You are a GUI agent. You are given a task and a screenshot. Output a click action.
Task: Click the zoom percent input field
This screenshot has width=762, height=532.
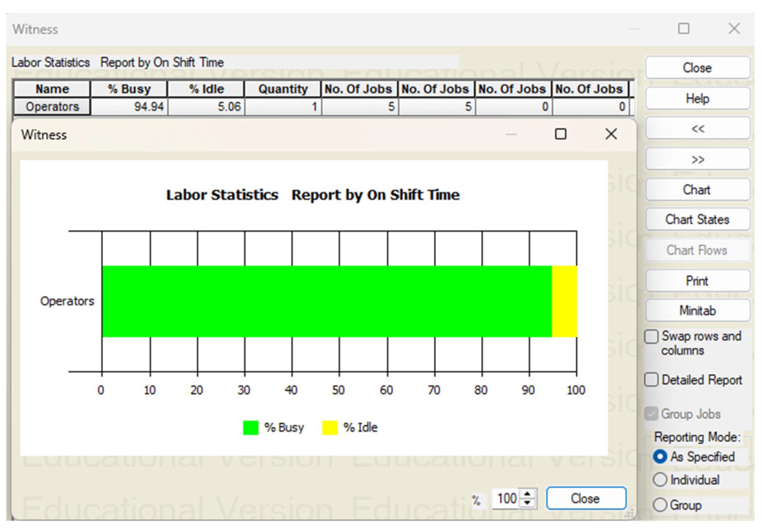pos(506,498)
